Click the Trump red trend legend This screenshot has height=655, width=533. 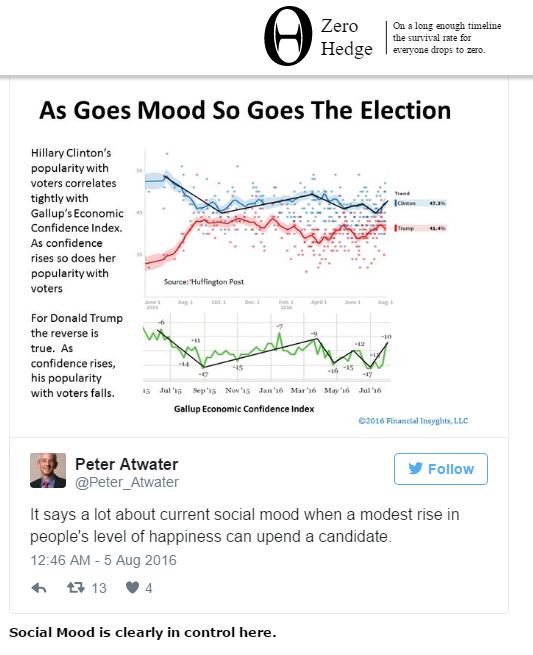click(x=421, y=228)
